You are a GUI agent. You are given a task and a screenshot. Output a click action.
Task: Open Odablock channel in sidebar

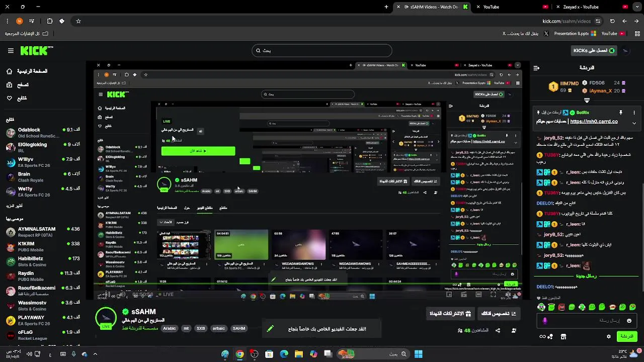click(x=43, y=133)
